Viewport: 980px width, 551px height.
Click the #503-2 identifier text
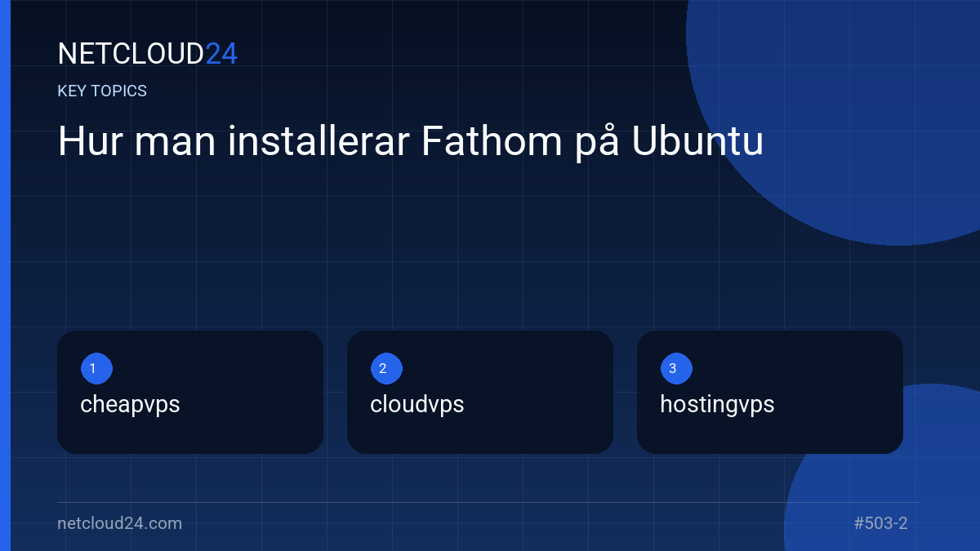pyautogui.click(x=880, y=523)
